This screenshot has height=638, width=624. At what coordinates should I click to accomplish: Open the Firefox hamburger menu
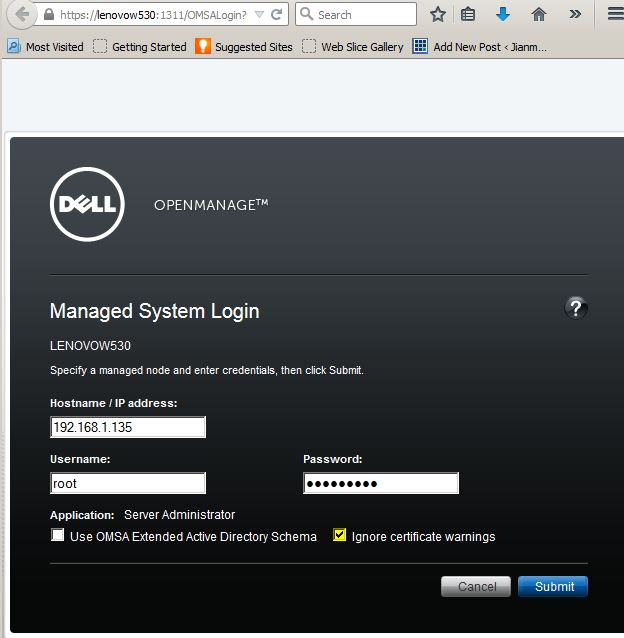(x=615, y=15)
